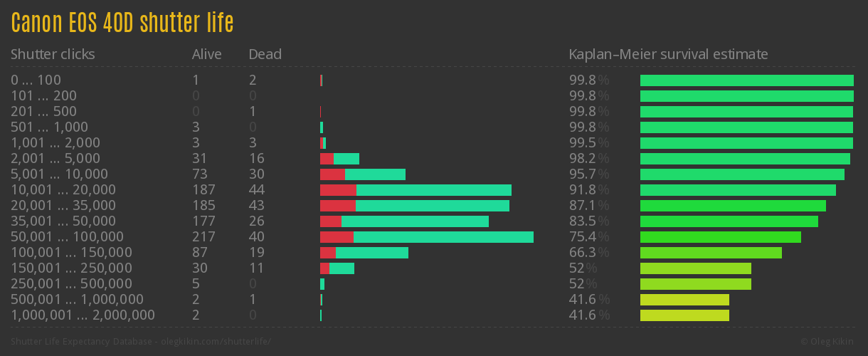
Task: Click the yellow-green survival bar for 500,001 … 1,000,000
Action: (x=684, y=300)
